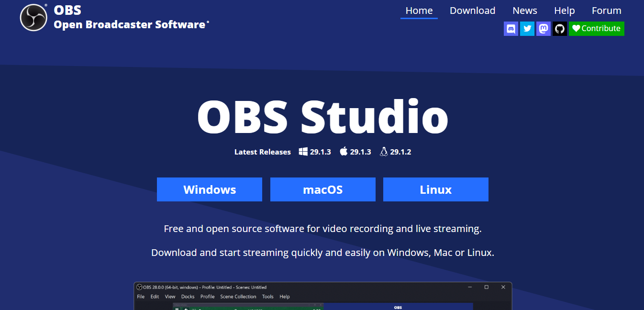Go to the Home nav item

(x=419, y=11)
